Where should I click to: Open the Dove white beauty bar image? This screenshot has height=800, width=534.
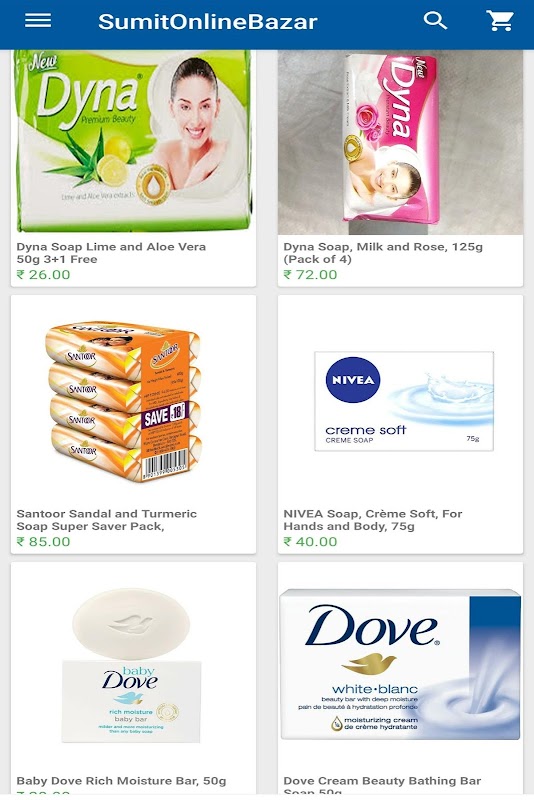point(400,664)
